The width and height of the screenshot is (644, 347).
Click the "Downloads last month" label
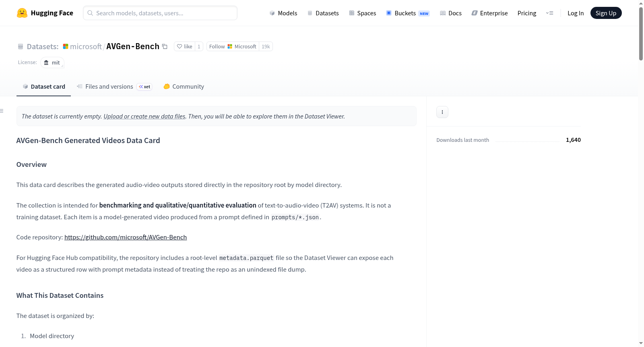[463, 140]
